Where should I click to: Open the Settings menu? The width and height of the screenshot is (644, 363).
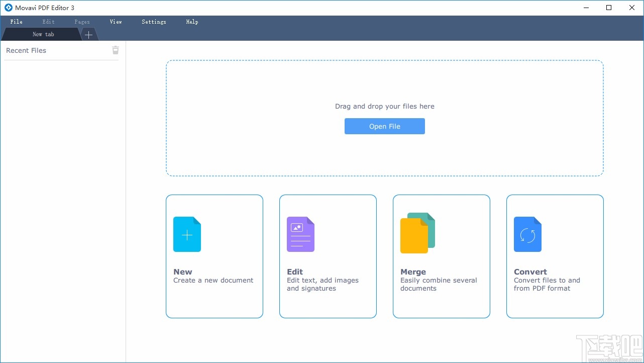point(154,22)
